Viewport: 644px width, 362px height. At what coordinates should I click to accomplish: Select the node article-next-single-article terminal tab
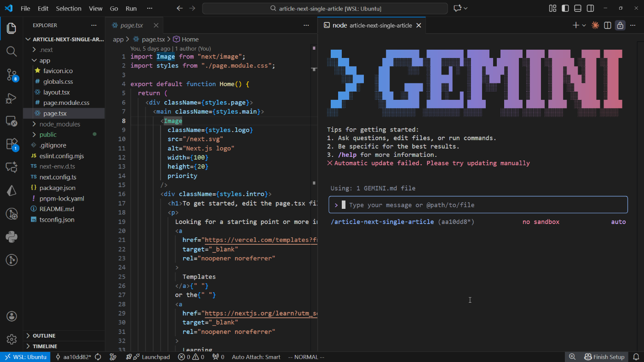[x=372, y=25]
